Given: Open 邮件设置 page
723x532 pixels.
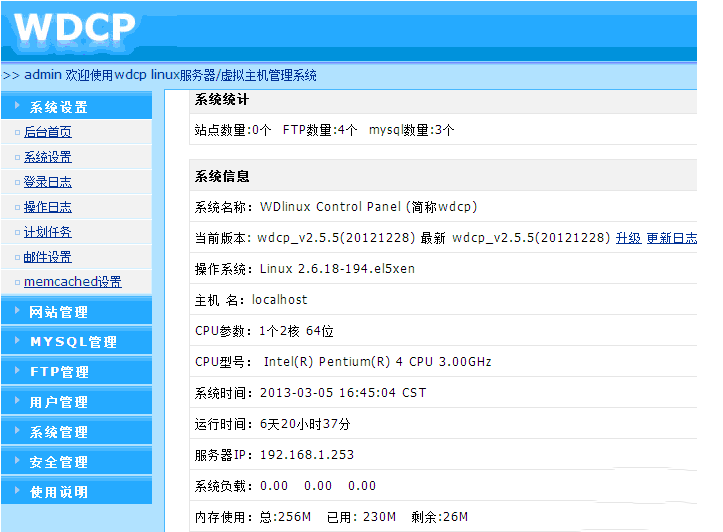Looking at the screenshot, I should coord(48,257).
